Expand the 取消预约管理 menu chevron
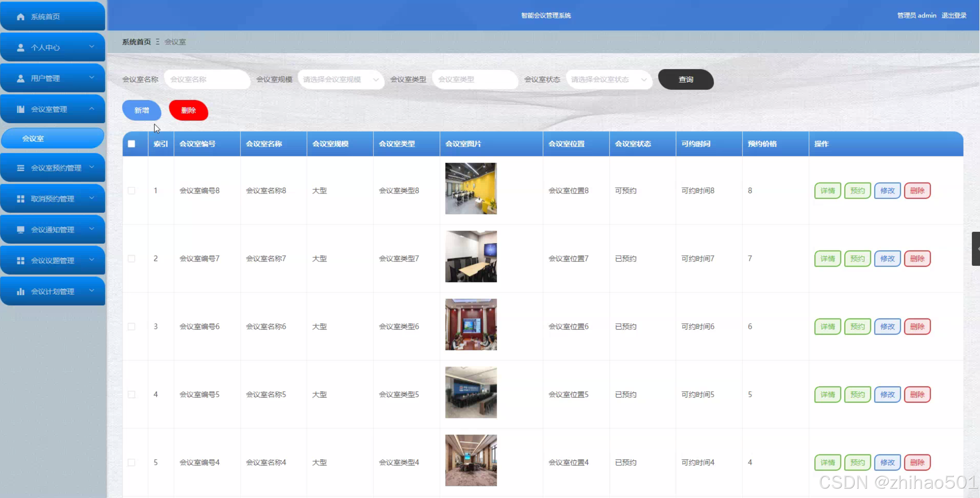 point(92,198)
